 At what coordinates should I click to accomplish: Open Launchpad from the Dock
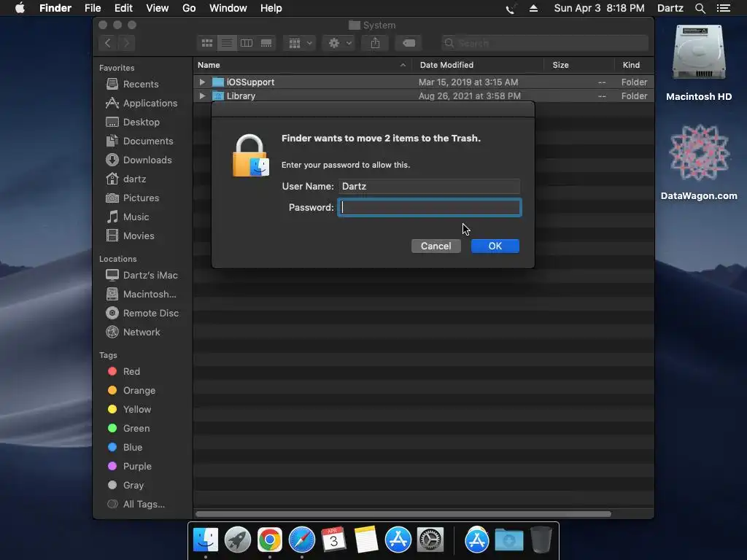pos(237,540)
